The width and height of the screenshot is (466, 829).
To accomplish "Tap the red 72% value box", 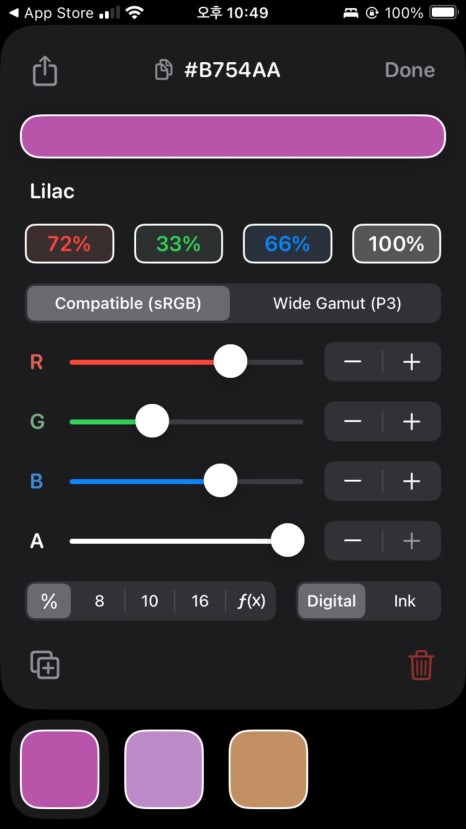I will pos(69,244).
